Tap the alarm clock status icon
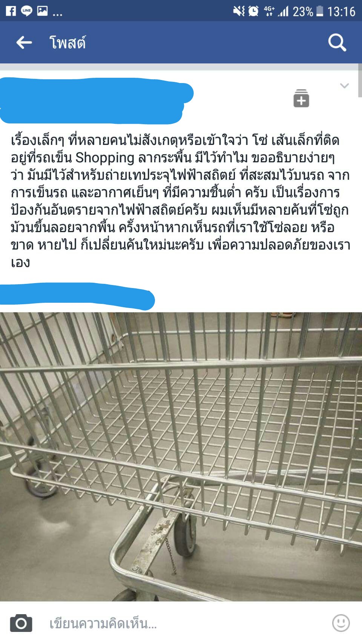This screenshot has width=362, height=644. [254, 11]
